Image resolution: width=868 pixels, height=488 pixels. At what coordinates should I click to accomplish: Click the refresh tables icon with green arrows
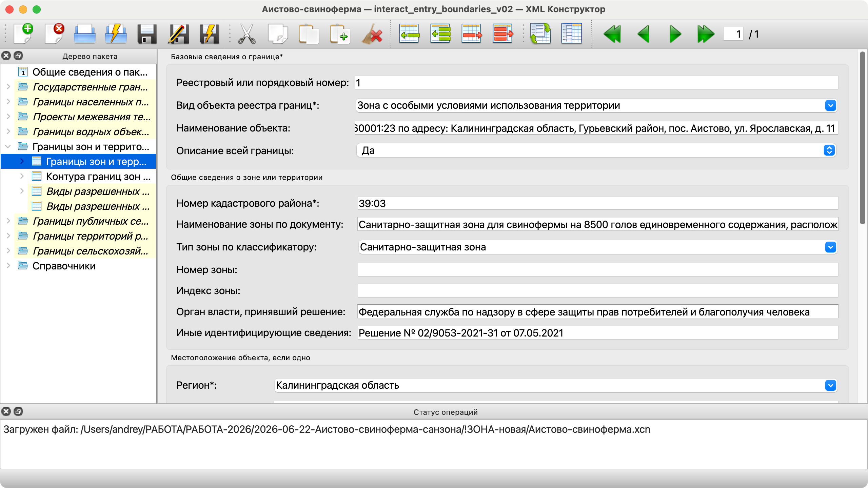tap(540, 34)
